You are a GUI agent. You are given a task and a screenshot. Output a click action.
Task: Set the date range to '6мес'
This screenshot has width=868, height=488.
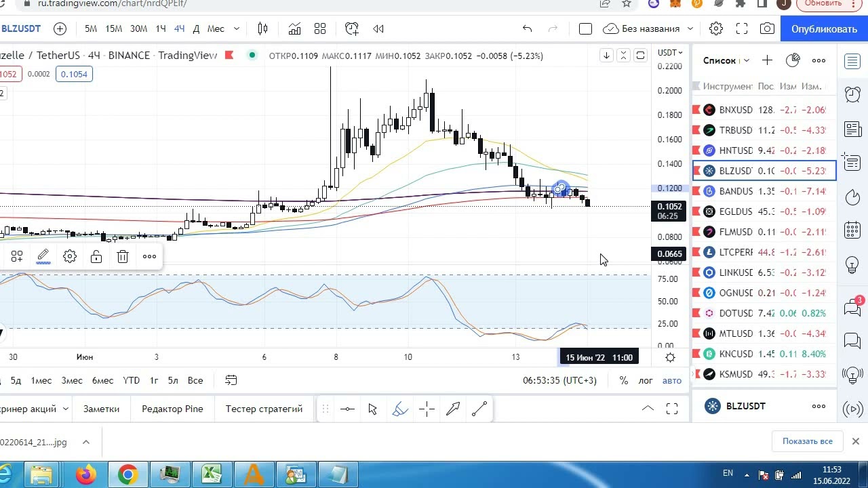pos(102,380)
